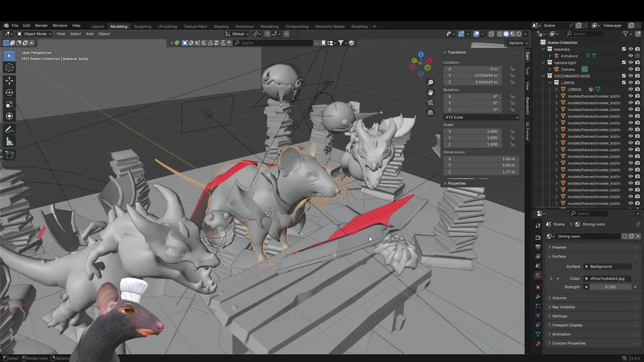644x362 pixels.
Task: Click Color texture vfhvs7ru6dob1.jpg field
Action: coord(607,278)
